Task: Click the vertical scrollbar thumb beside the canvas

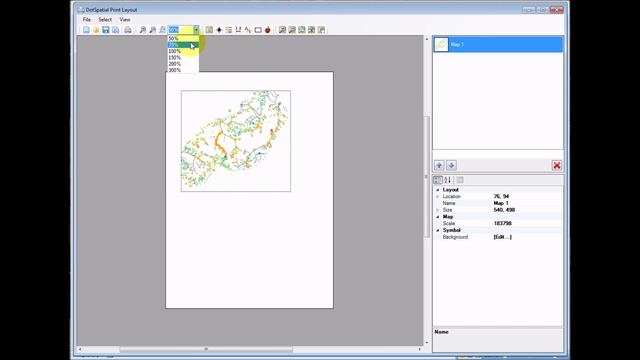Action: [427, 177]
